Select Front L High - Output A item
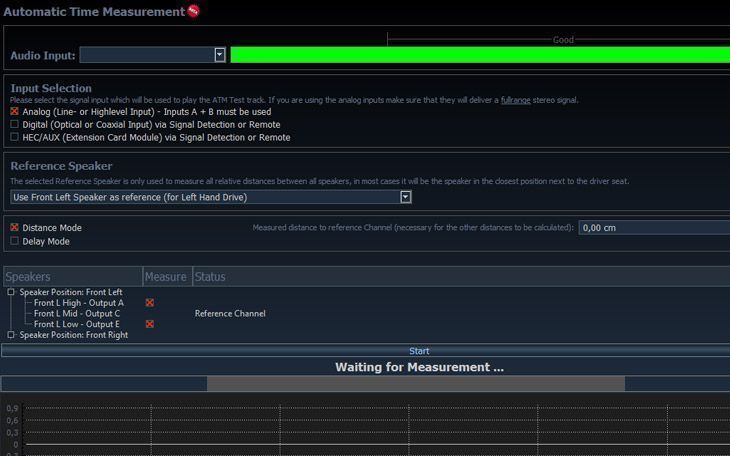Screen dimensions: 730x456 (x=78, y=303)
